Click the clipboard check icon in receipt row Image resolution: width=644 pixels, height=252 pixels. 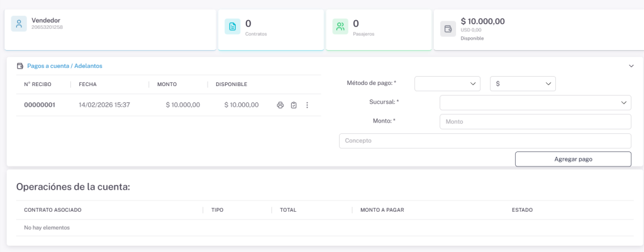294,105
